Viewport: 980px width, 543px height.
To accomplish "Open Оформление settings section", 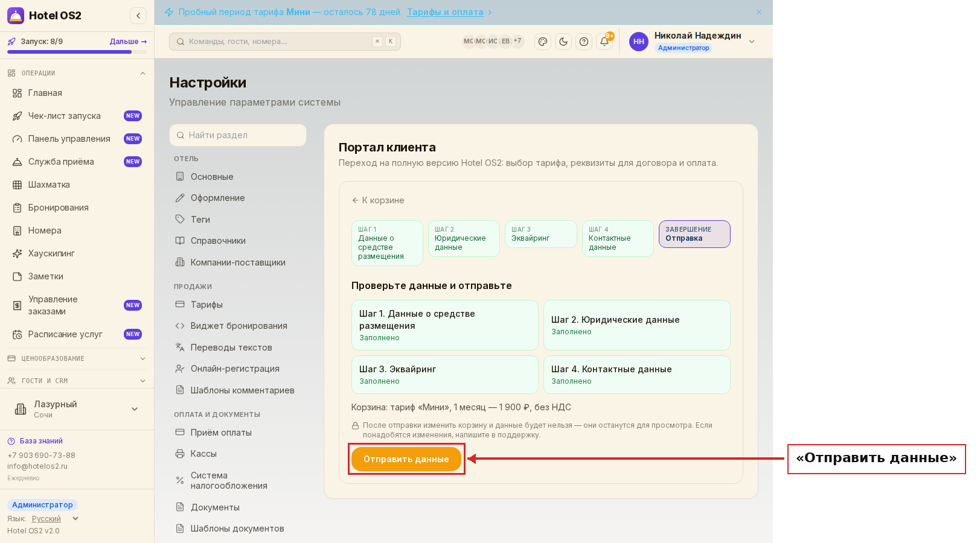I will (238, 198).
